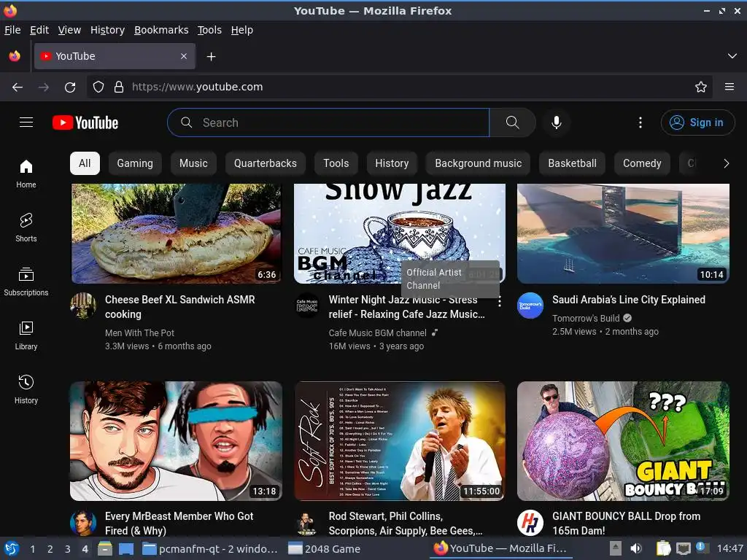This screenshot has width=747, height=560.
Task: Click the Firefox URL address bar
Action: (x=400, y=87)
